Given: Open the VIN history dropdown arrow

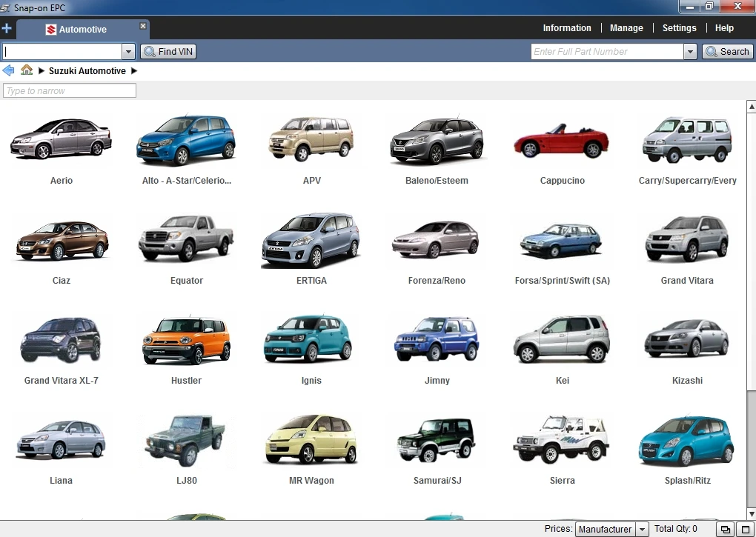Looking at the screenshot, I should pyautogui.click(x=127, y=51).
